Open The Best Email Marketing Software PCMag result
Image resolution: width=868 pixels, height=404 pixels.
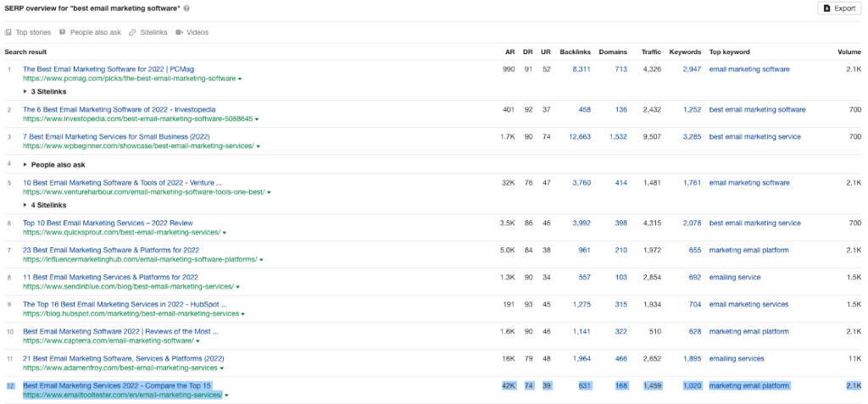(x=108, y=69)
